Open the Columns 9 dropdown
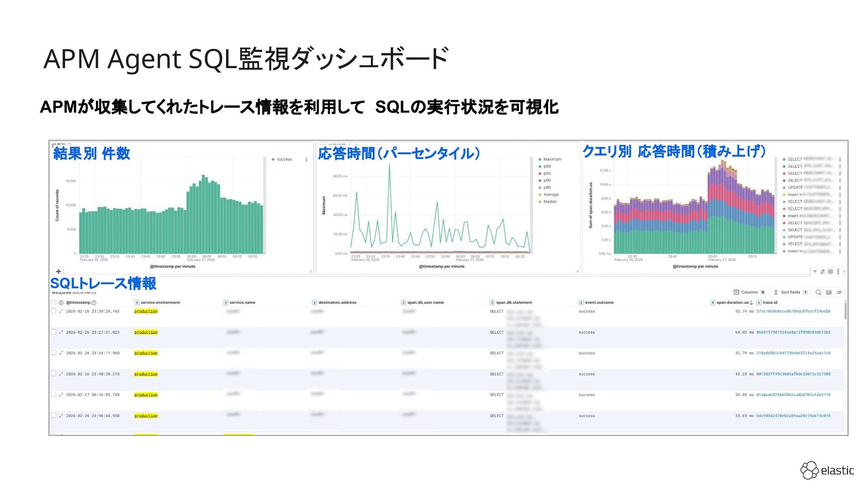Image resolution: width=868 pixels, height=488 pixels. click(749, 292)
